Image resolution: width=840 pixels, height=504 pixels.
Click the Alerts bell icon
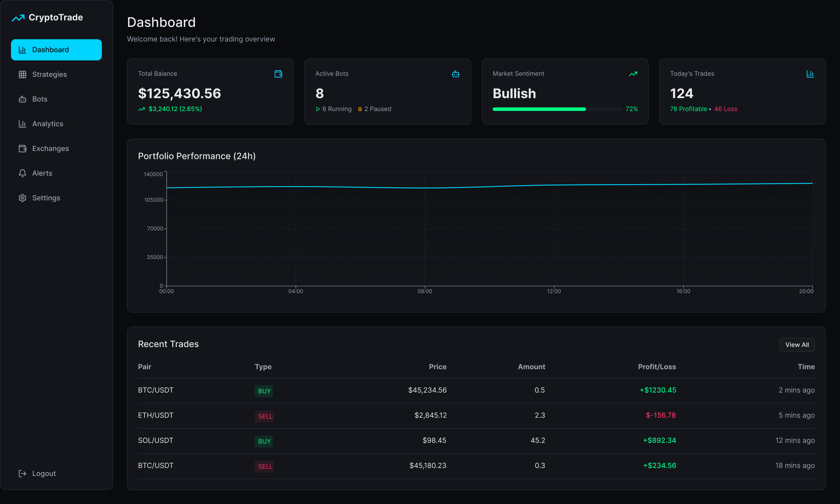23,173
